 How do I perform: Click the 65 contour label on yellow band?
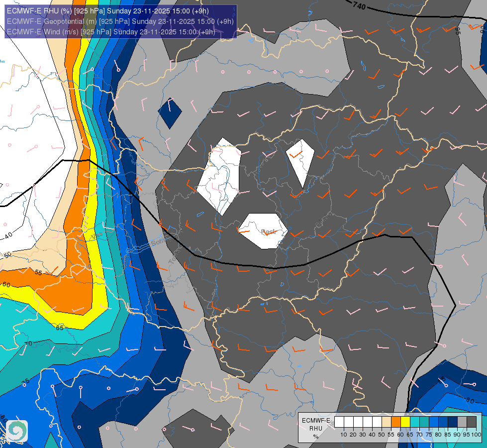[x=60, y=328]
